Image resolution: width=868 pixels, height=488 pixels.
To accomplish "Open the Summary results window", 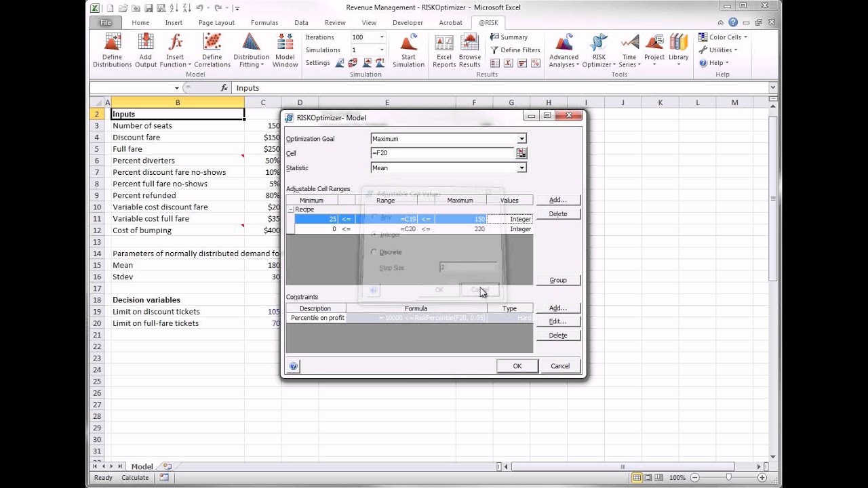I will click(x=508, y=37).
